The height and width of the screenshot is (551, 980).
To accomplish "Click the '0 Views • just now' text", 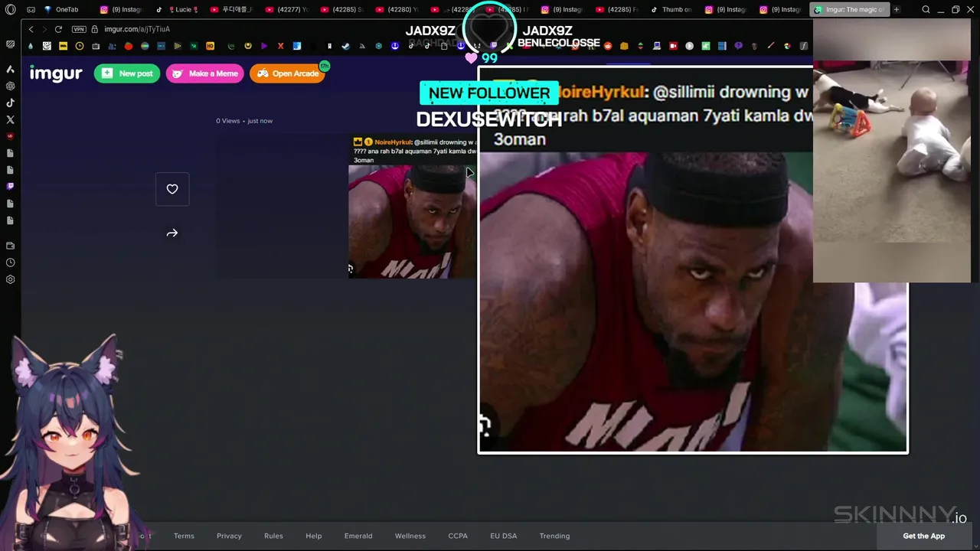I will pyautogui.click(x=244, y=121).
